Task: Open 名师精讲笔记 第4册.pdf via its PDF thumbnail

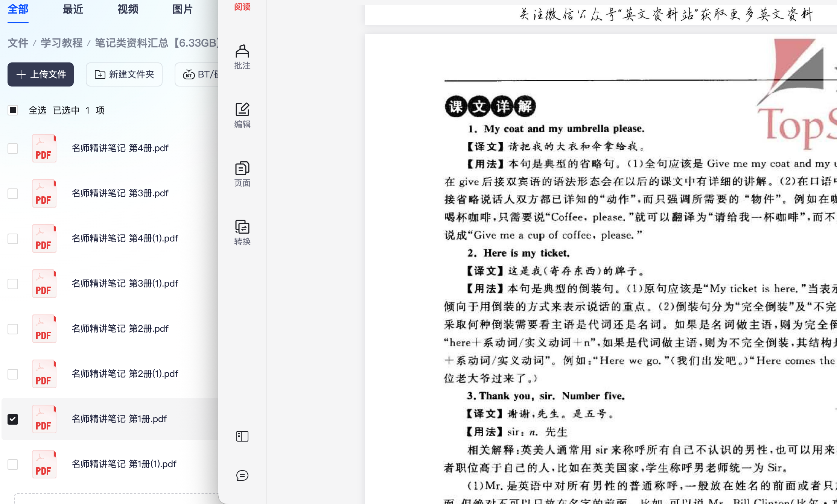Action: coord(44,148)
